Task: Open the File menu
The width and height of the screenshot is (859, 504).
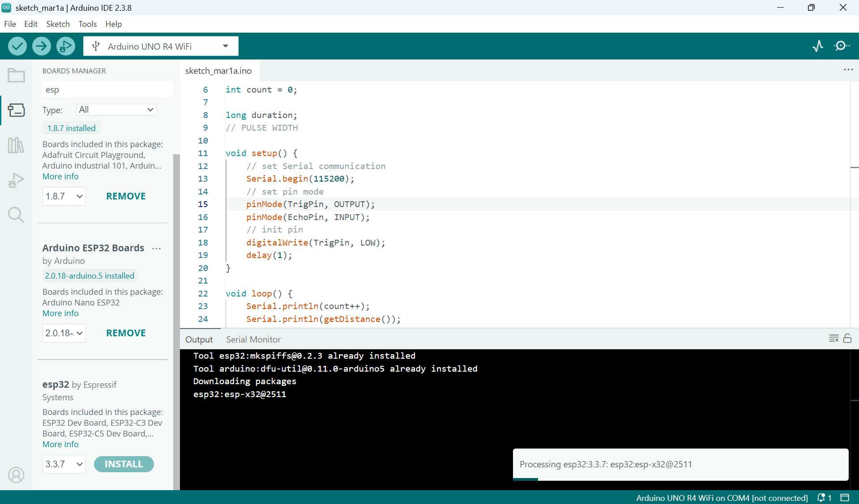Action: [10, 24]
